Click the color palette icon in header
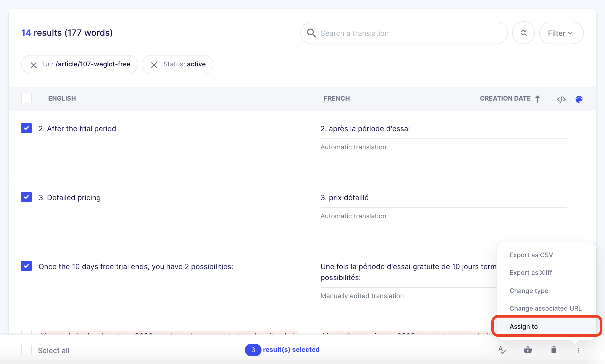Viewport: 605px width, 364px height. point(579,99)
